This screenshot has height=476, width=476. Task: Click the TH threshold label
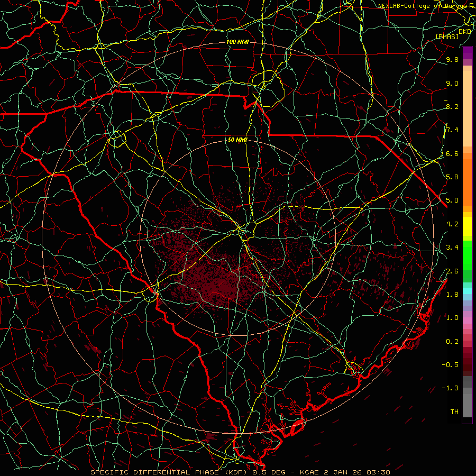[454, 412]
